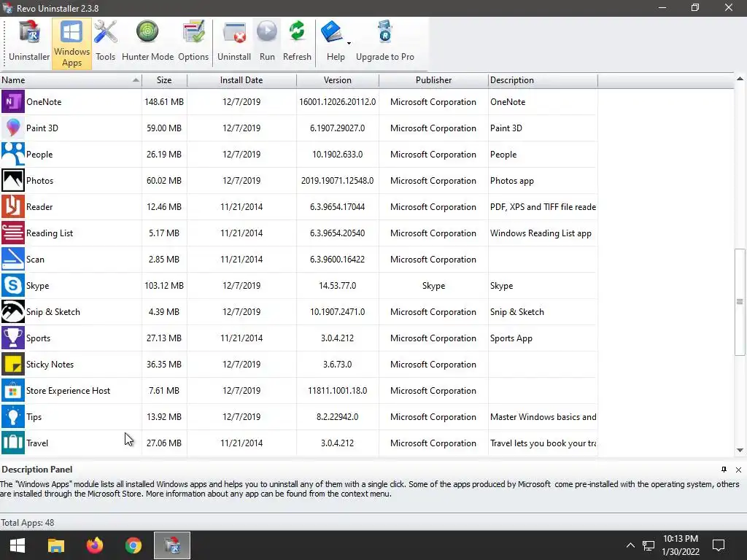Open the Uninstaller module

[29, 43]
